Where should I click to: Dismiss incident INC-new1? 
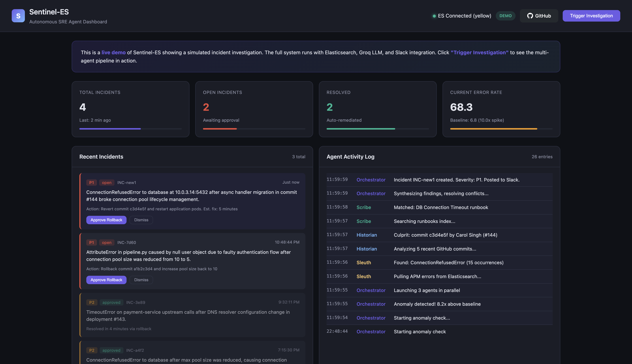click(x=141, y=220)
